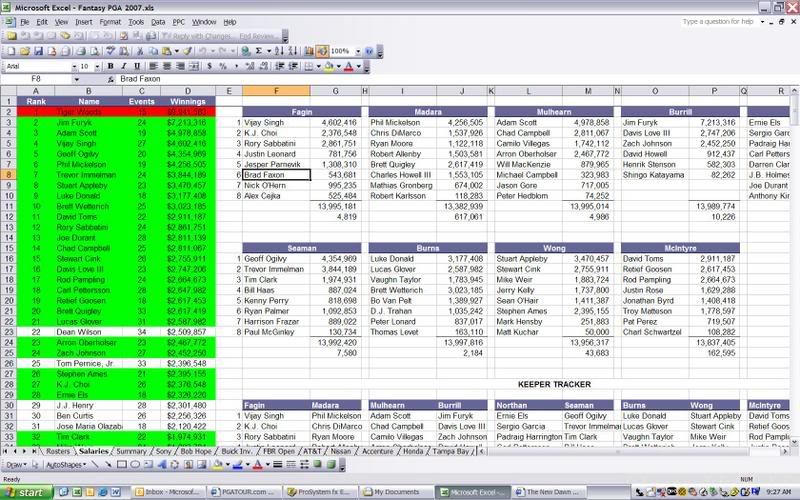Viewport: 800px width, 500px height.
Task: Open Print Preview from the Standard toolbar
Action: [94, 51]
